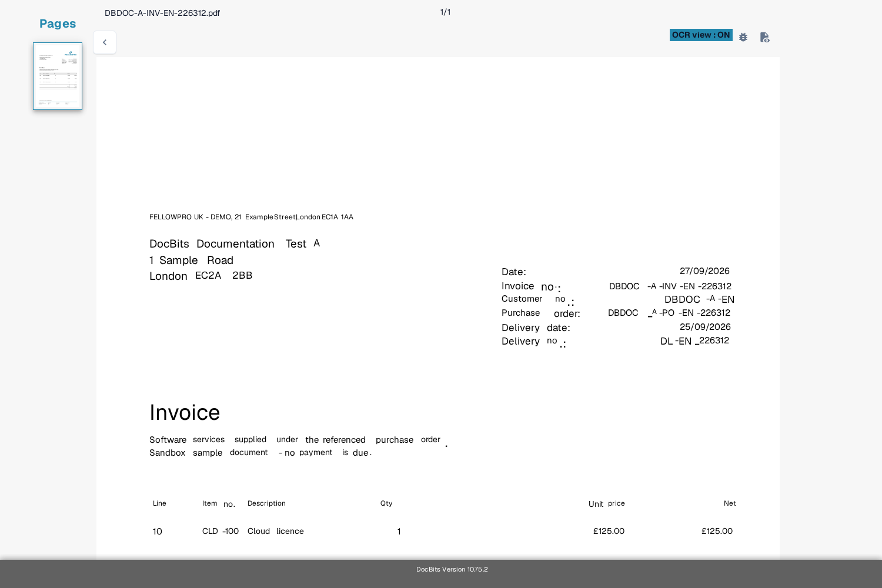Image resolution: width=882 pixels, height=588 pixels.
Task: Click the large Invoice heading
Action: pos(185,413)
